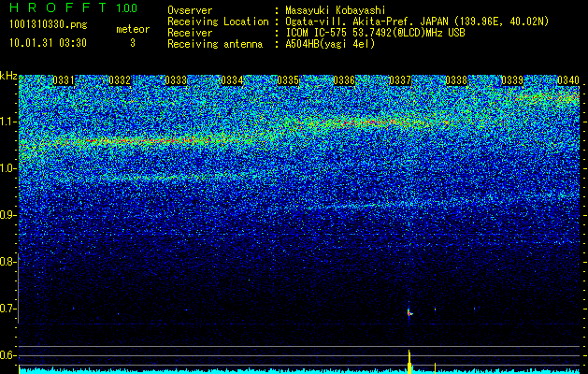Click the 0332 time marker
The image size is (588, 374).
point(120,80)
